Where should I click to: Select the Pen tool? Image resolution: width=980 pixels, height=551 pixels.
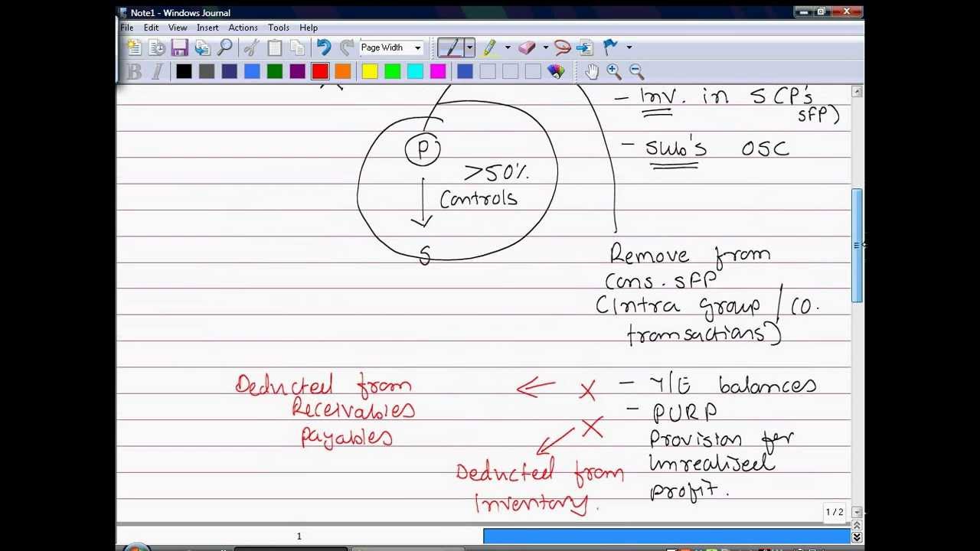pyautogui.click(x=451, y=47)
